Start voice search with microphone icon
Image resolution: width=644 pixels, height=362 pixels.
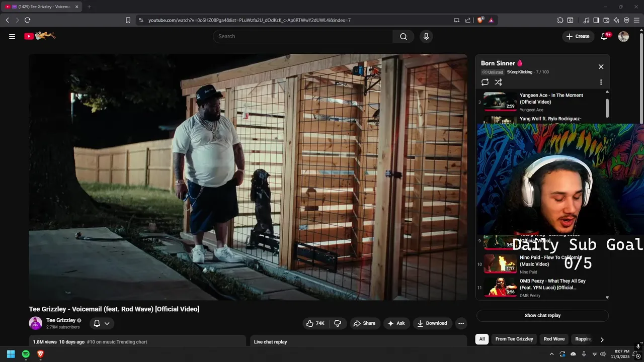pos(426,36)
